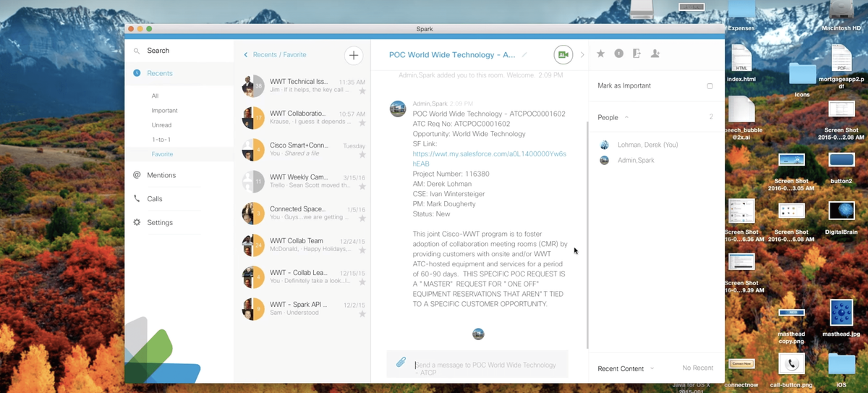Screen dimensions: 868x393
Task: Expand the Recent Content section
Action: click(652, 368)
